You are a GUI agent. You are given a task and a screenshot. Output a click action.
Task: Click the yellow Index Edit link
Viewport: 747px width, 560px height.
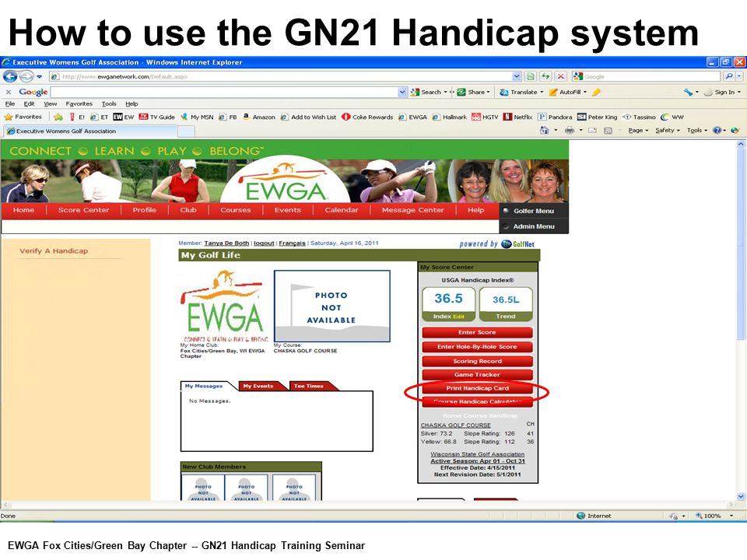click(x=458, y=317)
